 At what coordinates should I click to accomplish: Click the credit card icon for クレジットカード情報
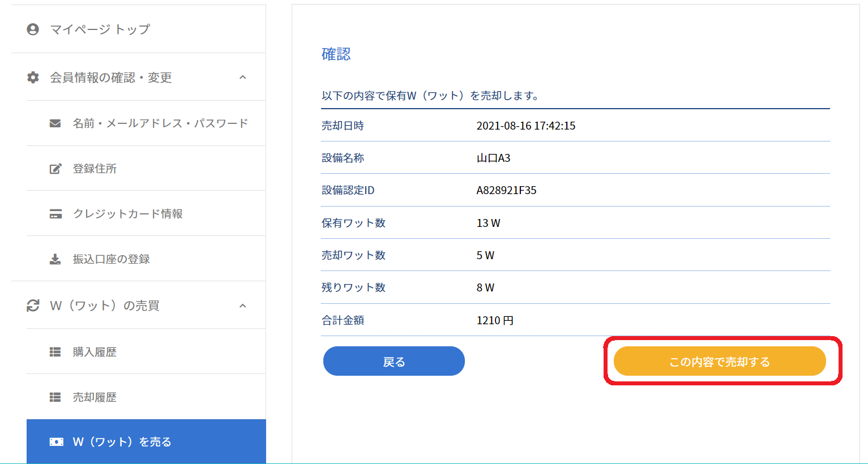tap(55, 214)
